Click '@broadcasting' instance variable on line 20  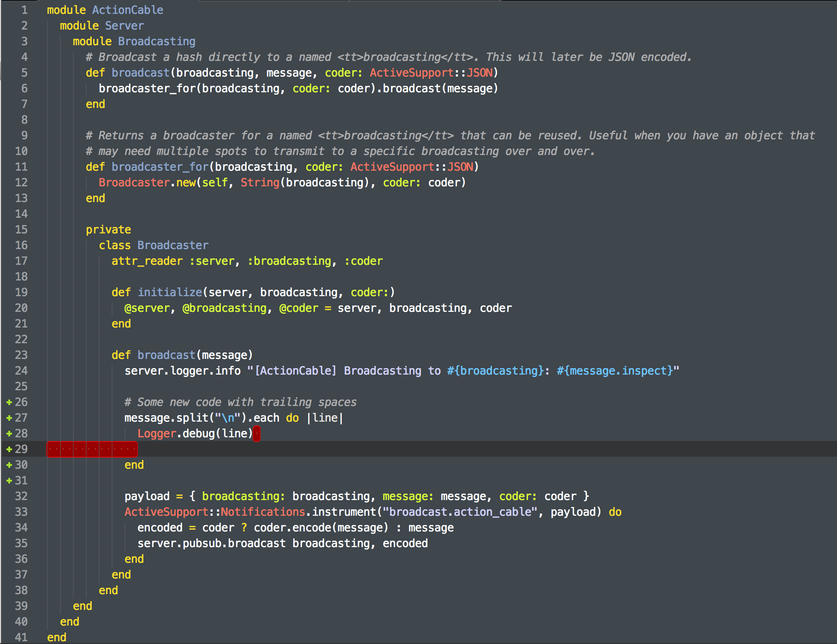(x=225, y=308)
